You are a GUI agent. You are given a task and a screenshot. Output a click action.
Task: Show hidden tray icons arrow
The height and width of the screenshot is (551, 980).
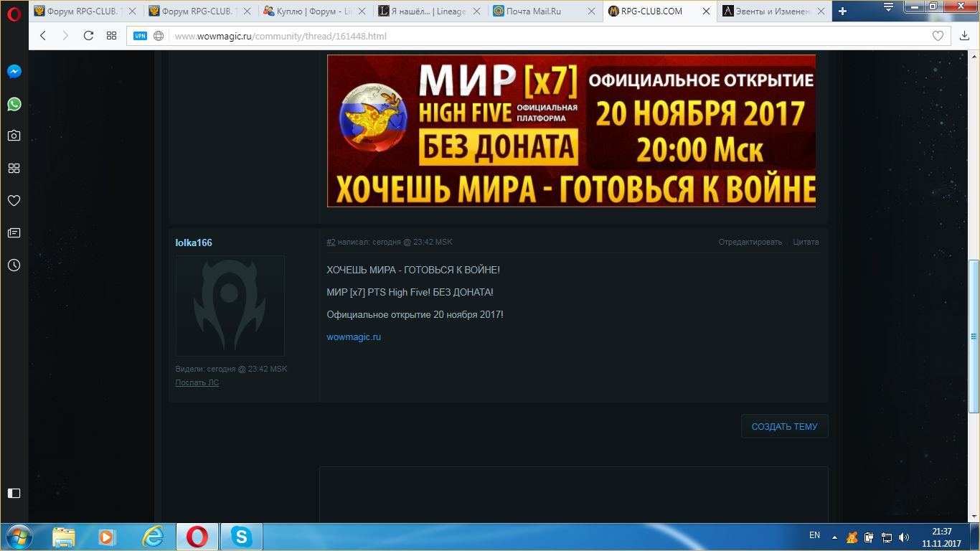pos(834,537)
